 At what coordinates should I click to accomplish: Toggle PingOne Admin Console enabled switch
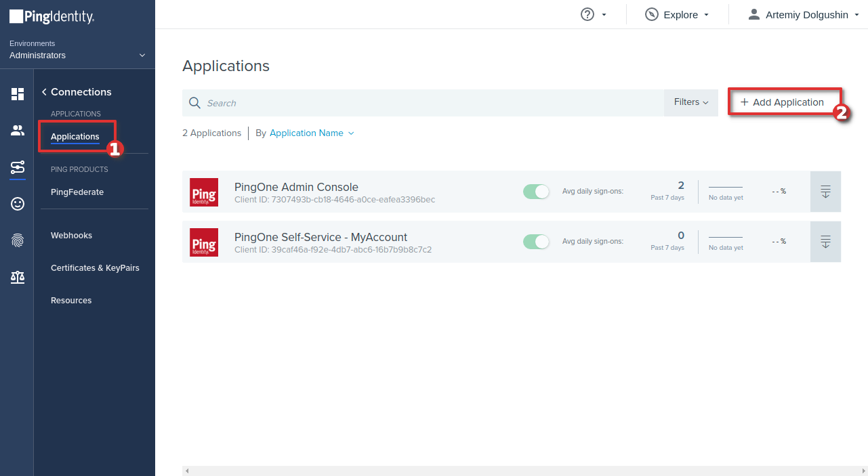536,192
